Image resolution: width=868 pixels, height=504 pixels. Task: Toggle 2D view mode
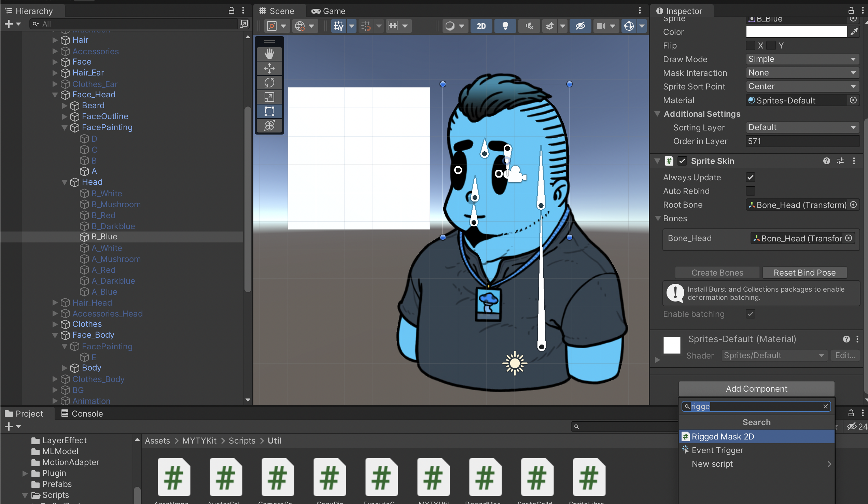point(481,26)
